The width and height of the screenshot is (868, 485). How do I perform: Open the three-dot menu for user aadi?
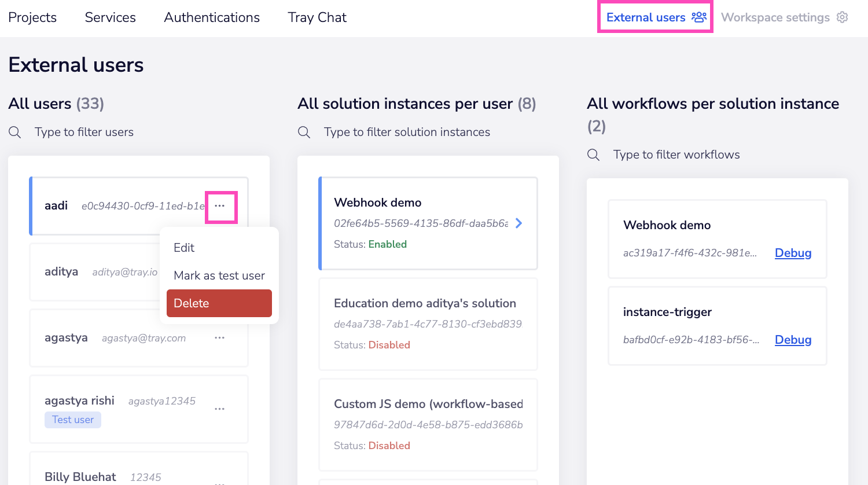(220, 206)
